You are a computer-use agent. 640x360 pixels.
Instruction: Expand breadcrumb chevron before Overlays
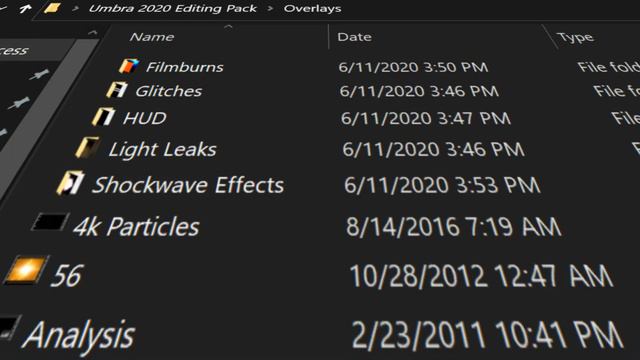point(270,8)
